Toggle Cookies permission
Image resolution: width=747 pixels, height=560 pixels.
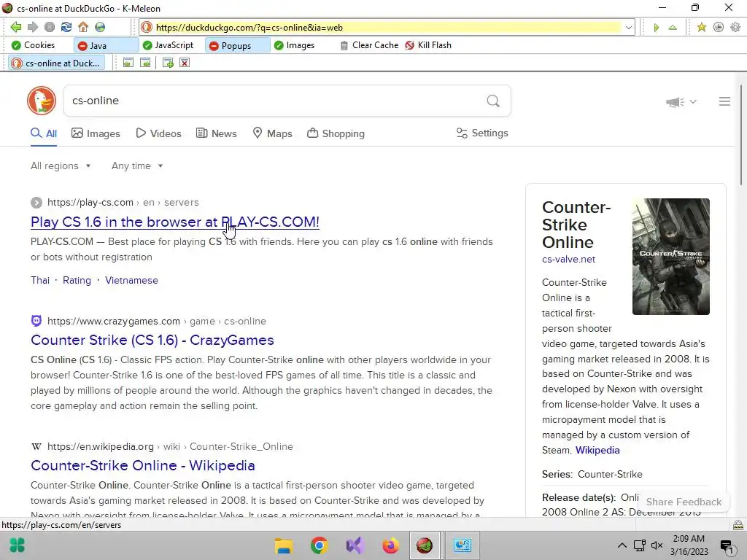34,45
